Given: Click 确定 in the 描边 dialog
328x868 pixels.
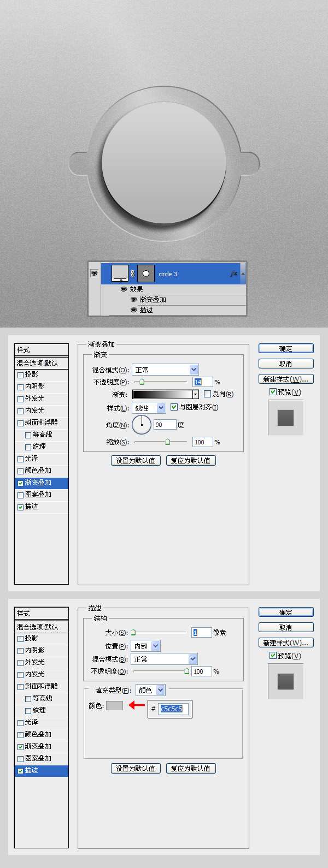Looking at the screenshot, I should (x=286, y=612).
